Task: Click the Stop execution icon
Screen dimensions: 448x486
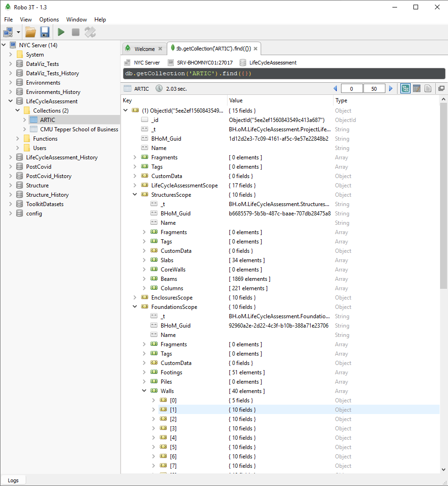Action: [x=76, y=32]
